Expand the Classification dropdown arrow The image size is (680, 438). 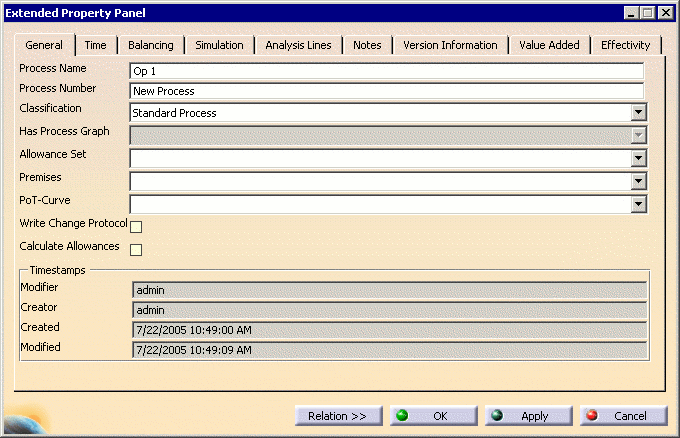coord(638,113)
